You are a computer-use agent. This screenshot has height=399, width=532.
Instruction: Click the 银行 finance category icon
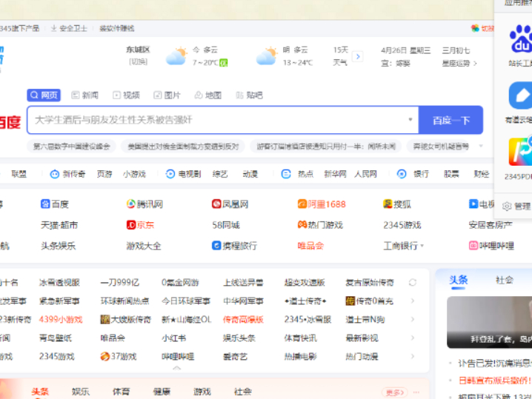tap(402, 174)
